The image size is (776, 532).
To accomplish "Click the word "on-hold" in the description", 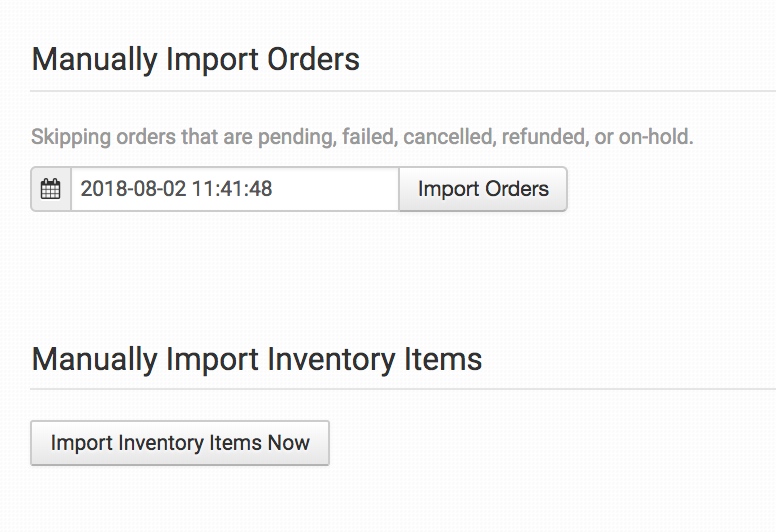I will [655, 137].
